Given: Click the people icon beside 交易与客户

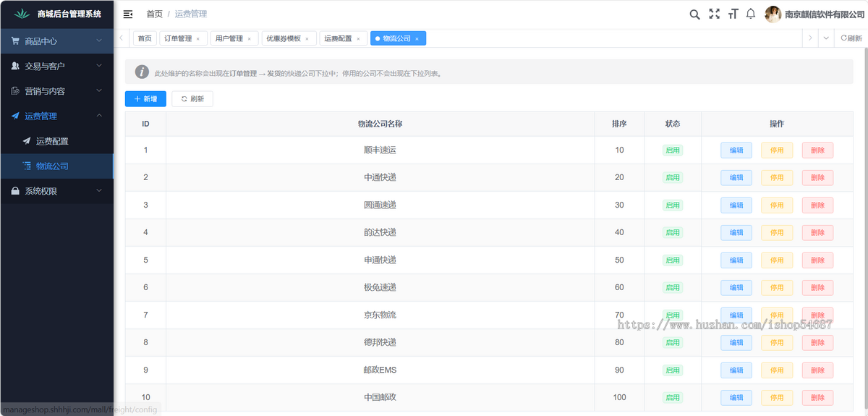Looking at the screenshot, I should [x=15, y=66].
